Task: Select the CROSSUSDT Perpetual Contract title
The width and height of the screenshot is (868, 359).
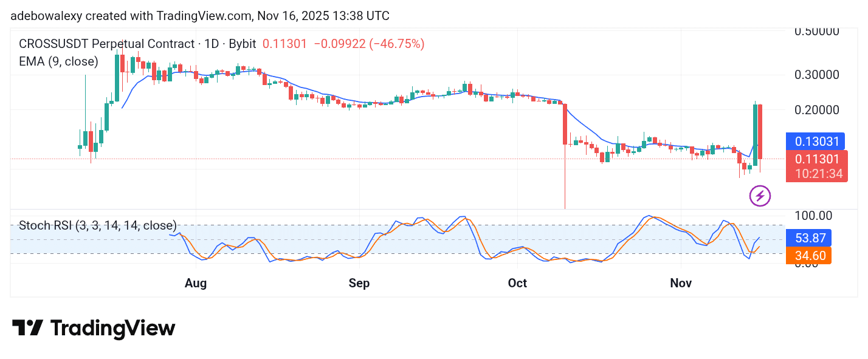Action: (x=138, y=44)
